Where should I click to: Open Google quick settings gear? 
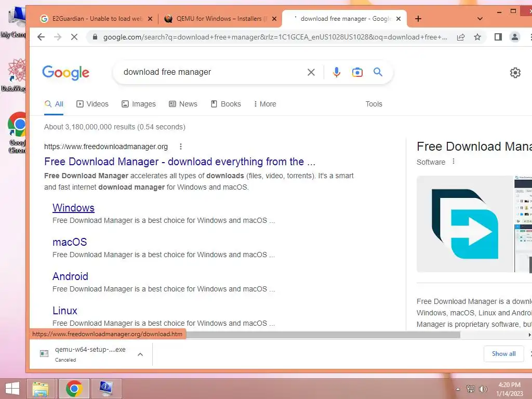(515, 73)
